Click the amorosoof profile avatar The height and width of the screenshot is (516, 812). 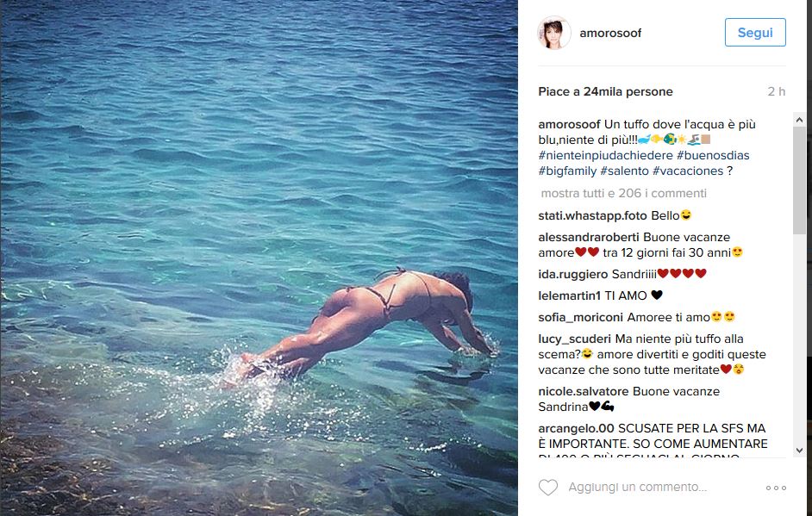[x=553, y=33]
